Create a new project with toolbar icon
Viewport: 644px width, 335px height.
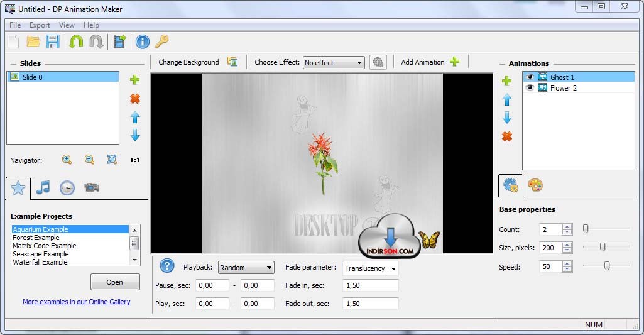pyautogui.click(x=14, y=41)
